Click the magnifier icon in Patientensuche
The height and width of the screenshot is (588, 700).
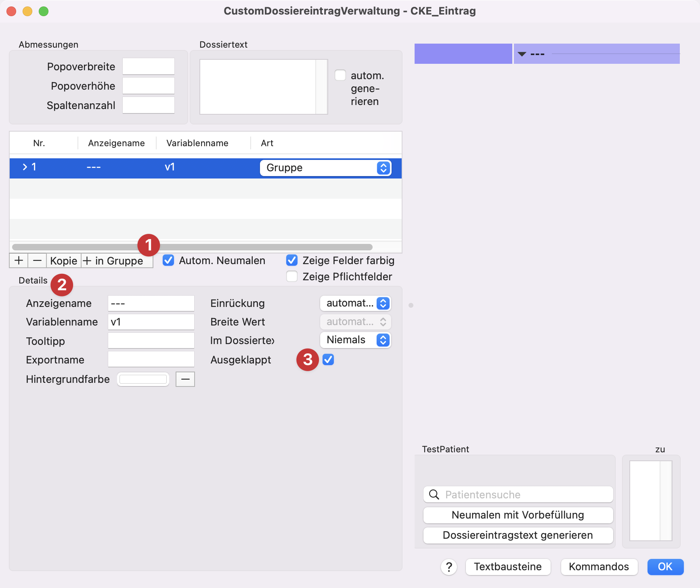pyautogui.click(x=434, y=494)
